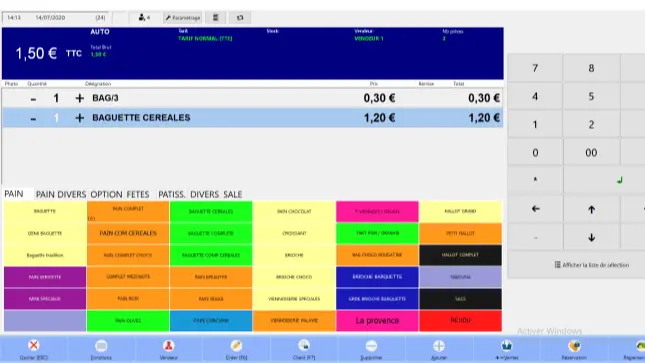Click Afficher la liste de sélection
This screenshot has height=363, width=645.
592,265
